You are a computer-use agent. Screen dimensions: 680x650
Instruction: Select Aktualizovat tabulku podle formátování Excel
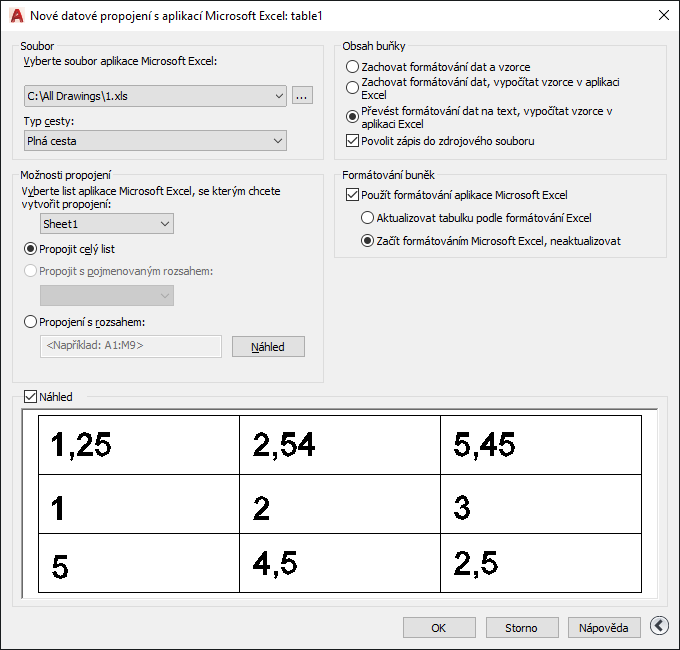pos(367,218)
